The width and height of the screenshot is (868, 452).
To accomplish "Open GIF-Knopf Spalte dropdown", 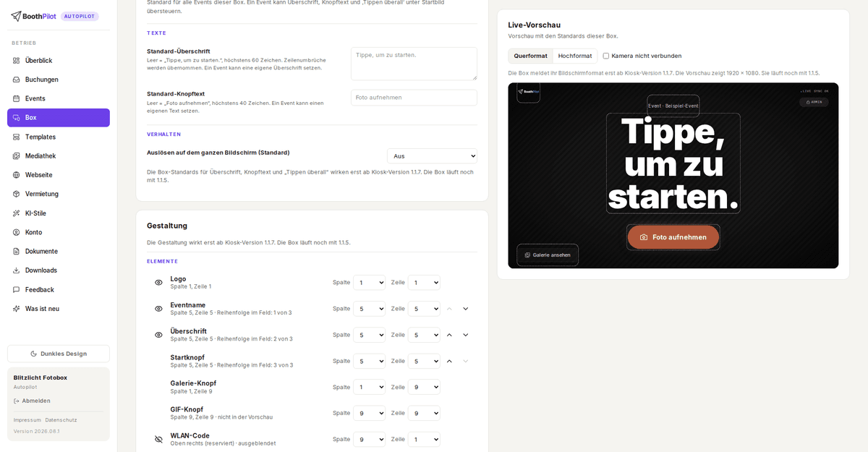I will click(369, 413).
